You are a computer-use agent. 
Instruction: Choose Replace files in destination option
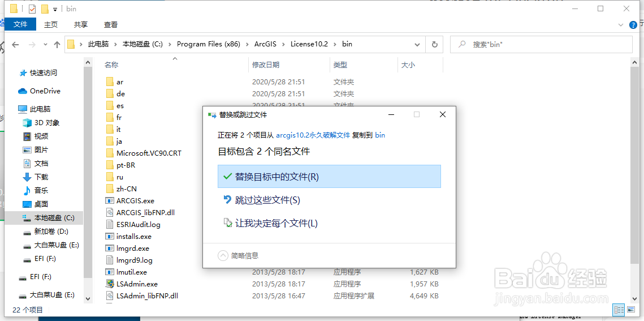tap(329, 176)
